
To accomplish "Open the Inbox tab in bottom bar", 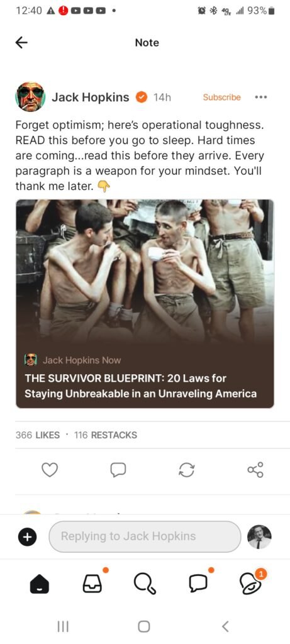I will pos(93,583).
